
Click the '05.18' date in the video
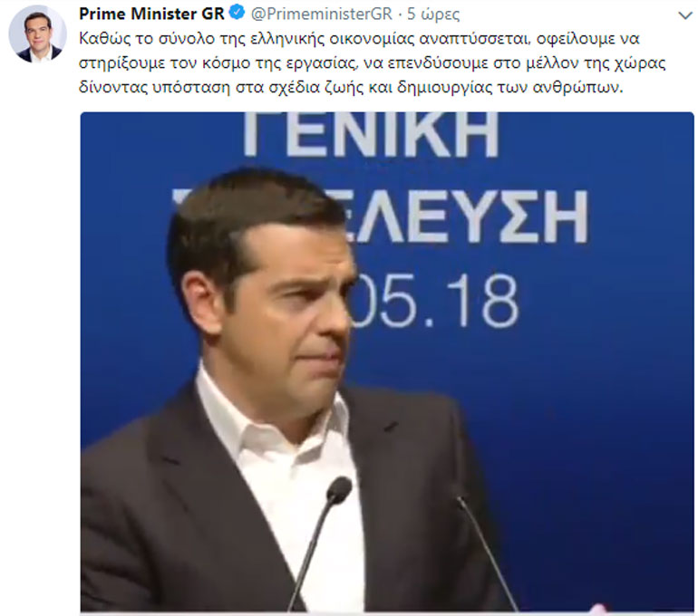[x=436, y=300]
